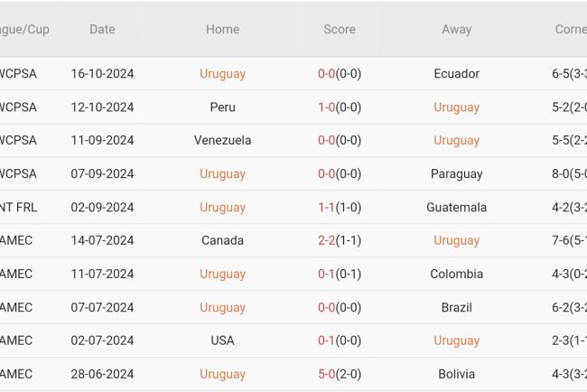Open the Paraguay team link
Screen dimensions: 587x392
pos(456,173)
